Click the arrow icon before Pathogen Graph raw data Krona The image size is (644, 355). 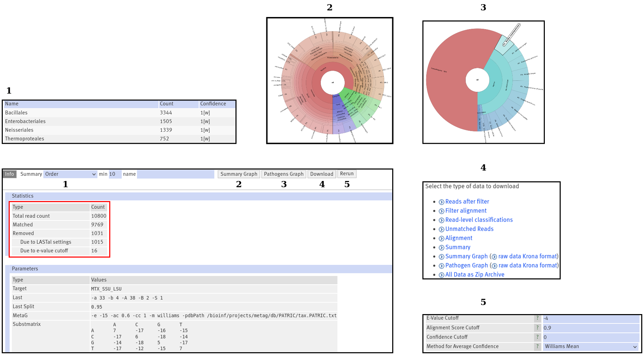coord(495,266)
